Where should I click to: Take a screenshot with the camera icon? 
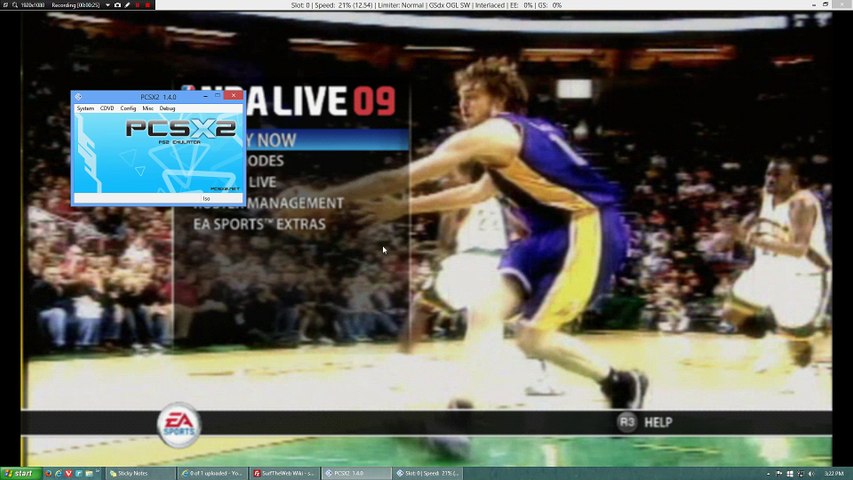117,5
